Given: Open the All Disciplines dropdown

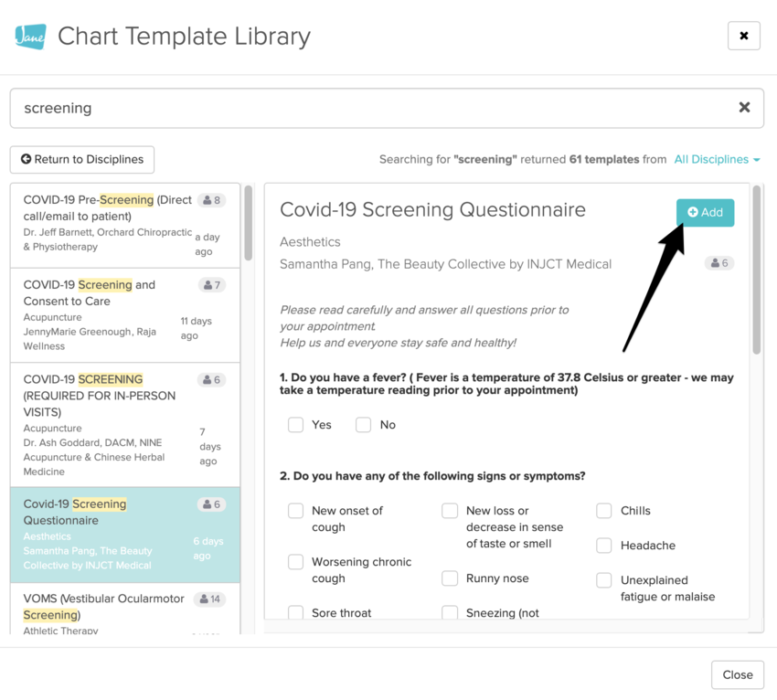Looking at the screenshot, I should tap(717, 159).
